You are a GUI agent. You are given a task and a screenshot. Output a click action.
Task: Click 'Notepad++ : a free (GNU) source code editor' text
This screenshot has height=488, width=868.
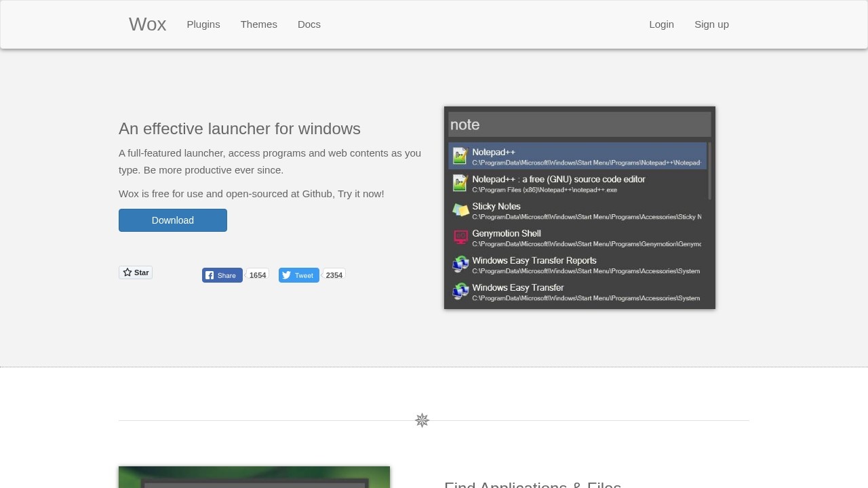click(559, 179)
